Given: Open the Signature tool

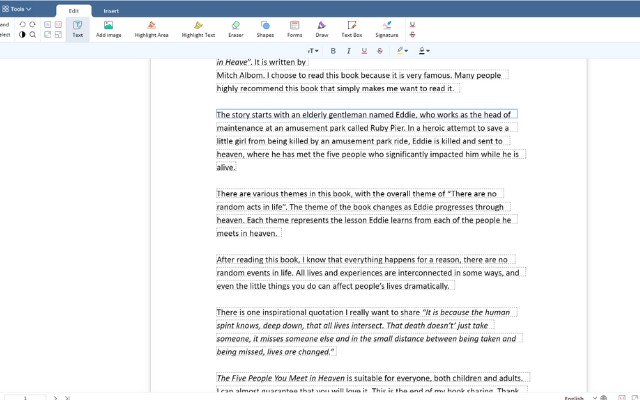Looking at the screenshot, I should [x=387, y=29].
